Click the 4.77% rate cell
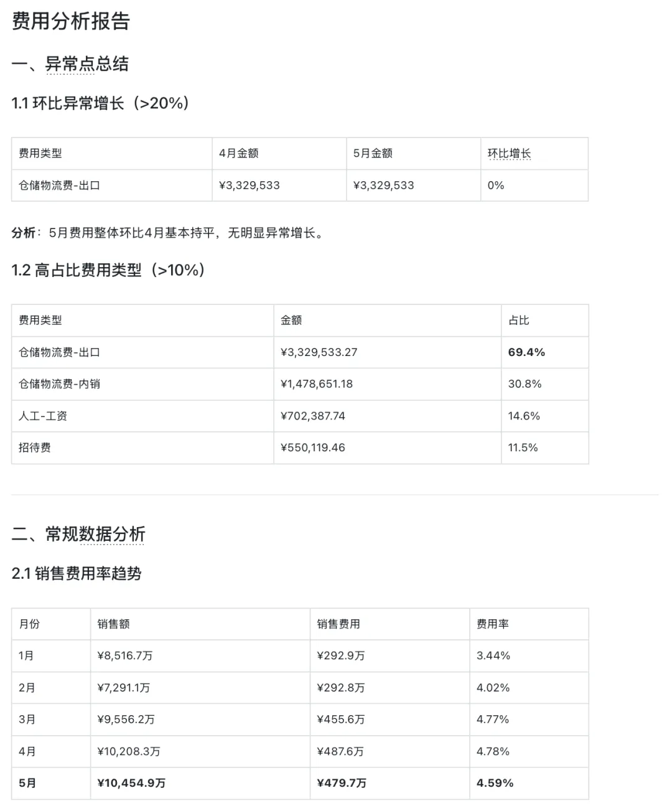This screenshot has height=811, width=672. [493, 720]
